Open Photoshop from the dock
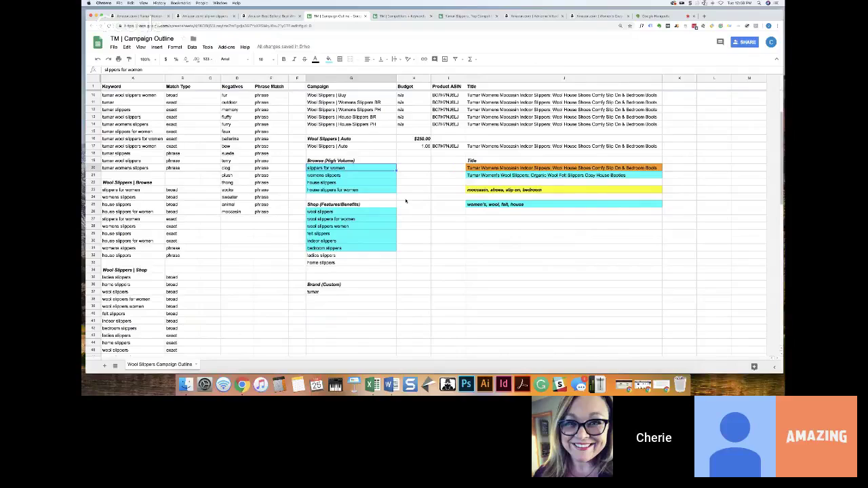868x488 pixels. tap(466, 385)
